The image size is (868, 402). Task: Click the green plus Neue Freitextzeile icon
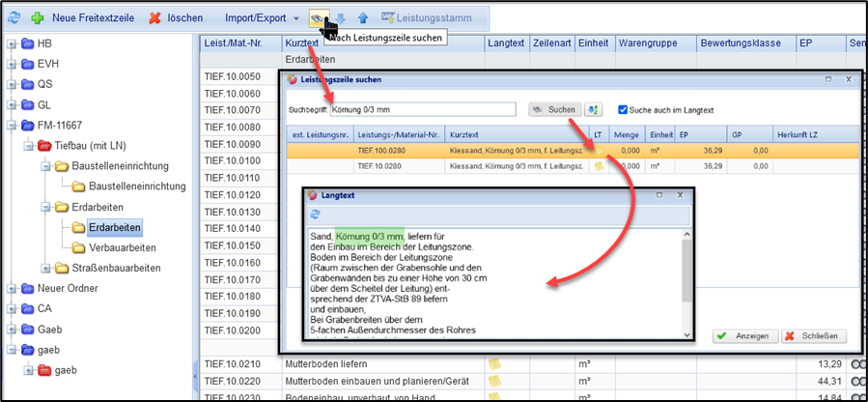[x=37, y=17]
